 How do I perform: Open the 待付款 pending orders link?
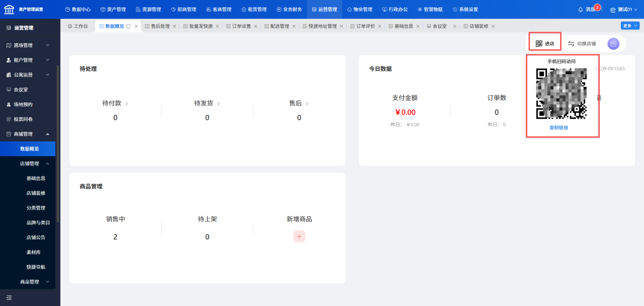tap(115, 104)
